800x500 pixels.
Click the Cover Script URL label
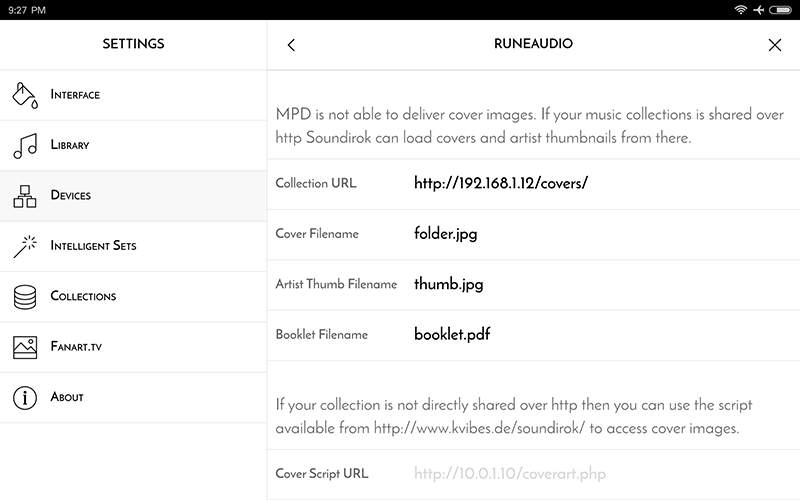pyautogui.click(x=321, y=474)
